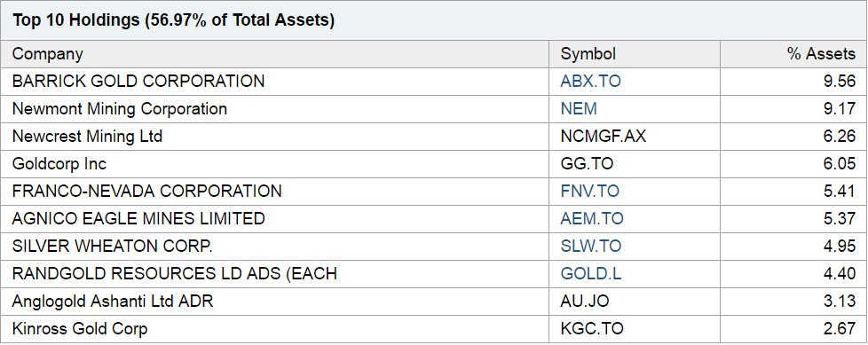The width and height of the screenshot is (868, 345).
Task: Select the Symbol column header
Action: (588, 54)
